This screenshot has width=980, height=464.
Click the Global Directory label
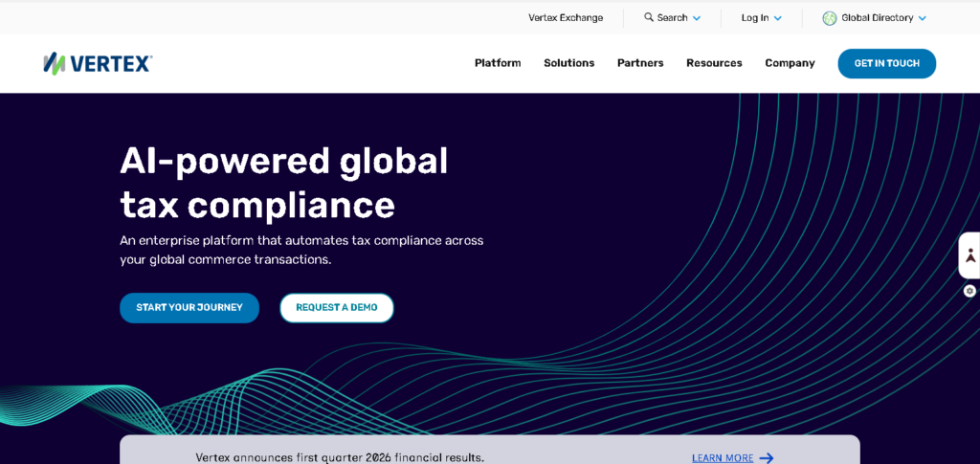click(878, 17)
